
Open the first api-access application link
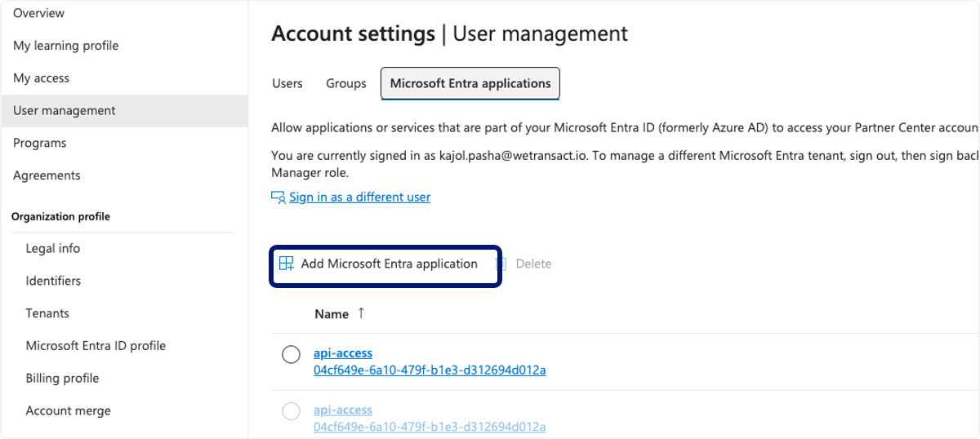coord(343,353)
